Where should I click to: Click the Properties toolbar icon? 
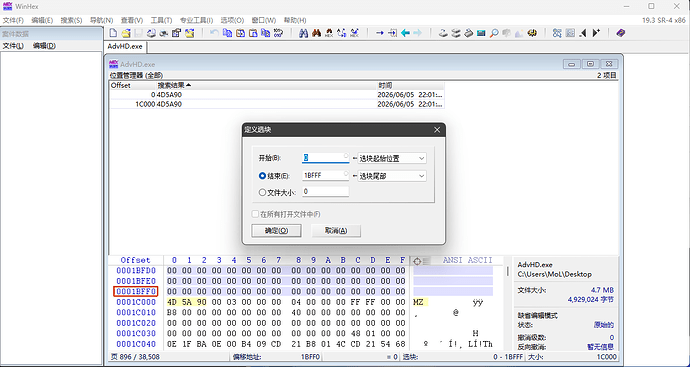177,33
